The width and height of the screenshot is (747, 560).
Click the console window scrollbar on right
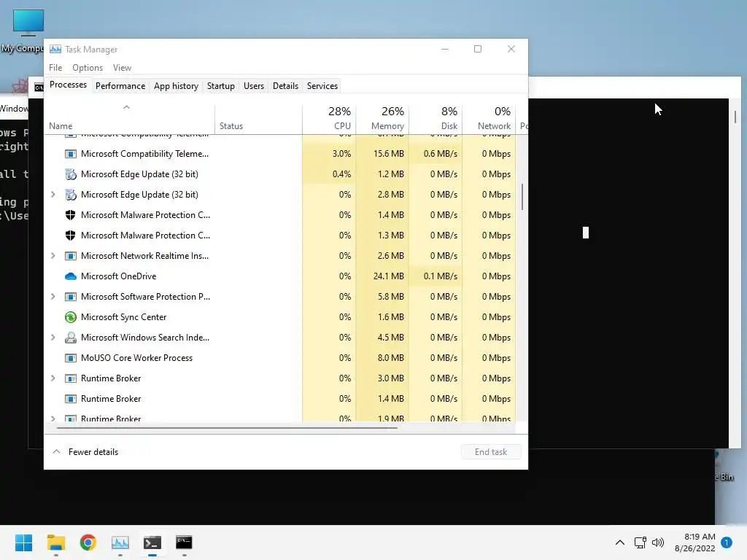(735, 117)
